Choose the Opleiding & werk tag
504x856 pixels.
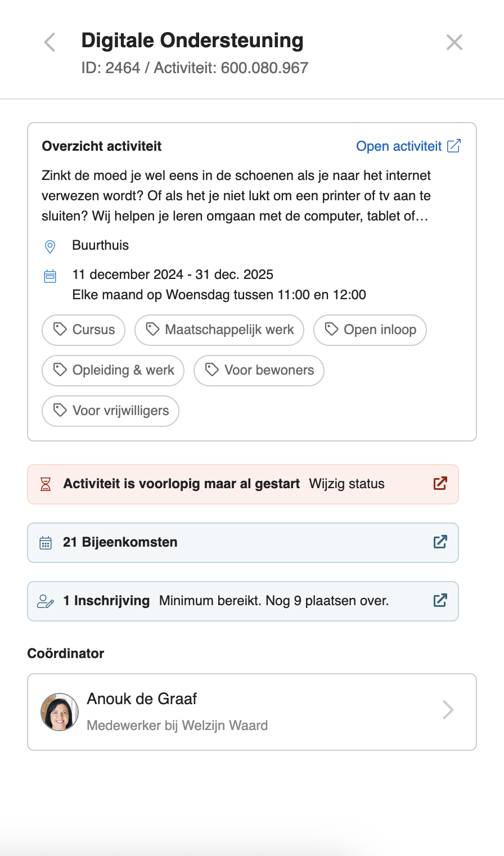point(113,370)
